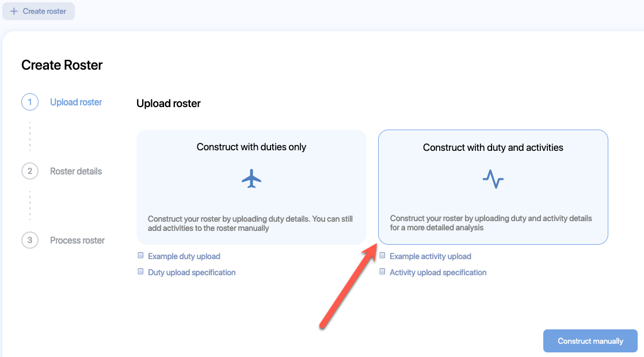Click the Construct manually button
644x357 pixels.
click(x=590, y=341)
